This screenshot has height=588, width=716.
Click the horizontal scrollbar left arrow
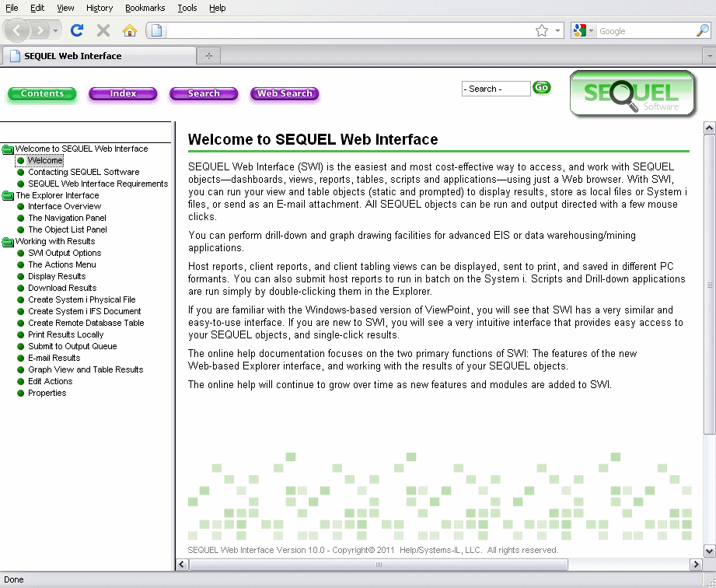pyautogui.click(x=182, y=564)
